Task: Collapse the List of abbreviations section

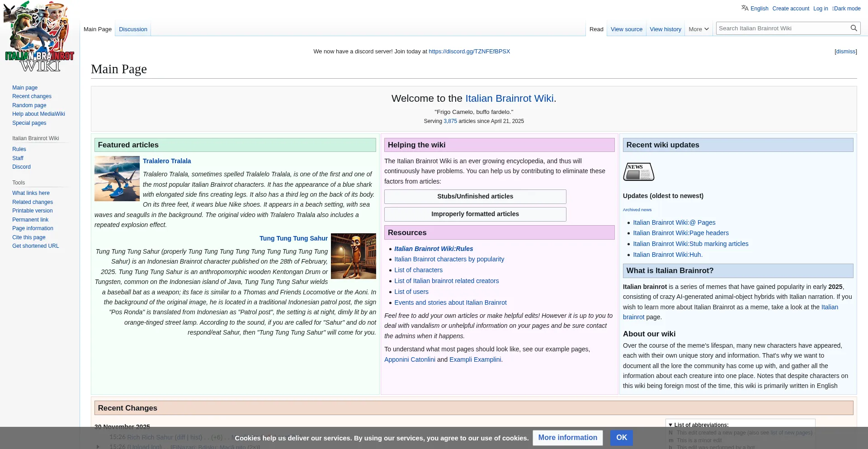Action: click(670, 425)
